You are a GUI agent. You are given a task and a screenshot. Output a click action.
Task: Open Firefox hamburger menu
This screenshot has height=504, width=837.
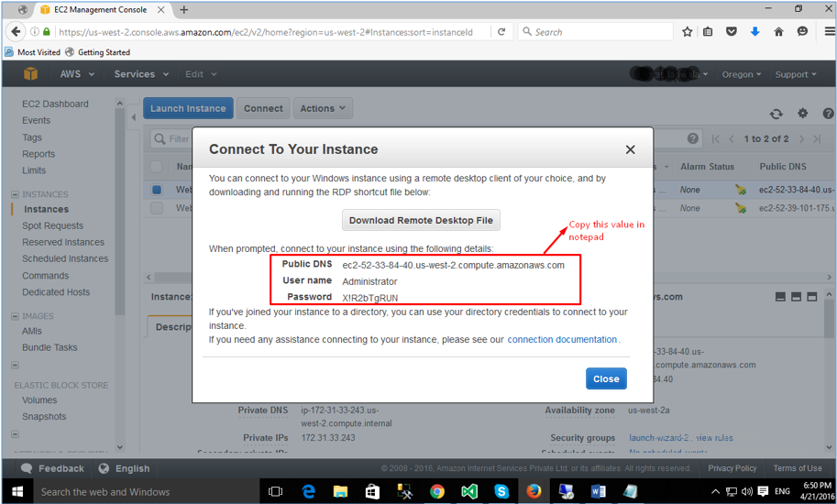tap(830, 32)
